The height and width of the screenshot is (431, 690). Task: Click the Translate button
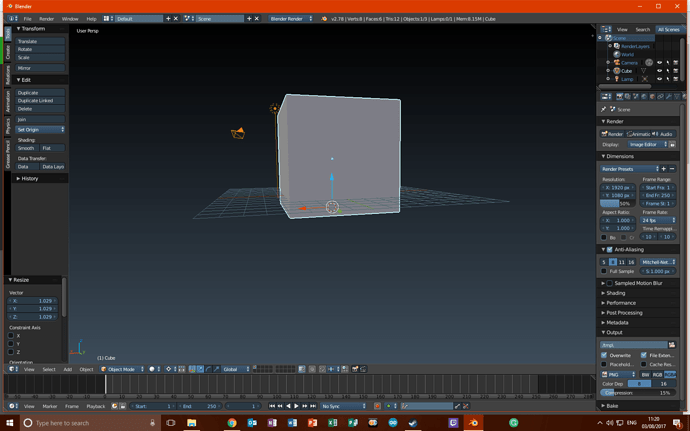40,41
